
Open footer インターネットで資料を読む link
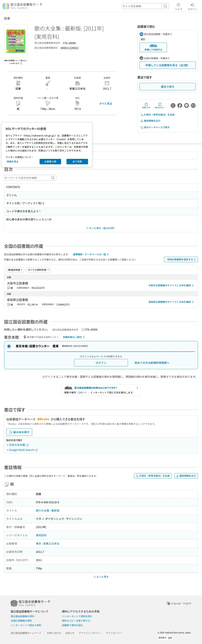tap(77, 616)
